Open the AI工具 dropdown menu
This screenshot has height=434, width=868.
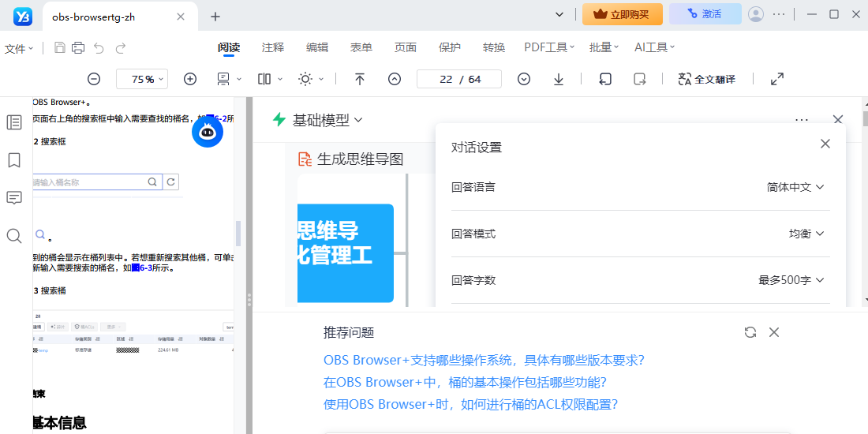tap(654, 47)
